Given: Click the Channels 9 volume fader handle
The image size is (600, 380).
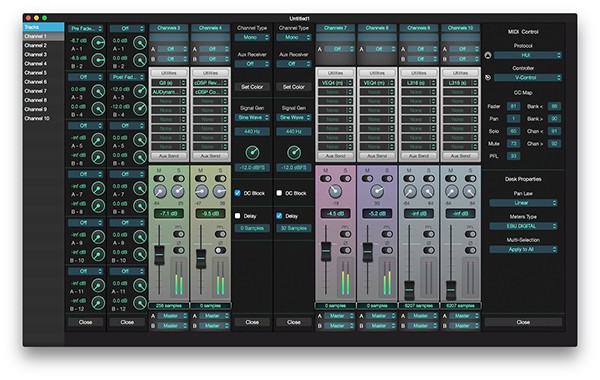Looking at the screenshot, I should tap(409, 291).
